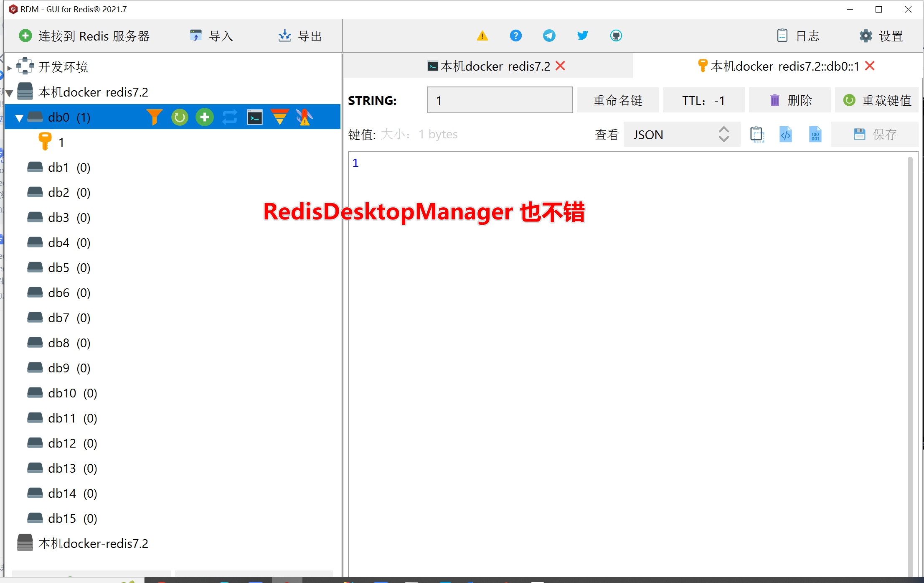Image resolution: width=924 pixels, height=583 pixels.
Task: Open the GitHub icon
Action: tap(616, 36)
